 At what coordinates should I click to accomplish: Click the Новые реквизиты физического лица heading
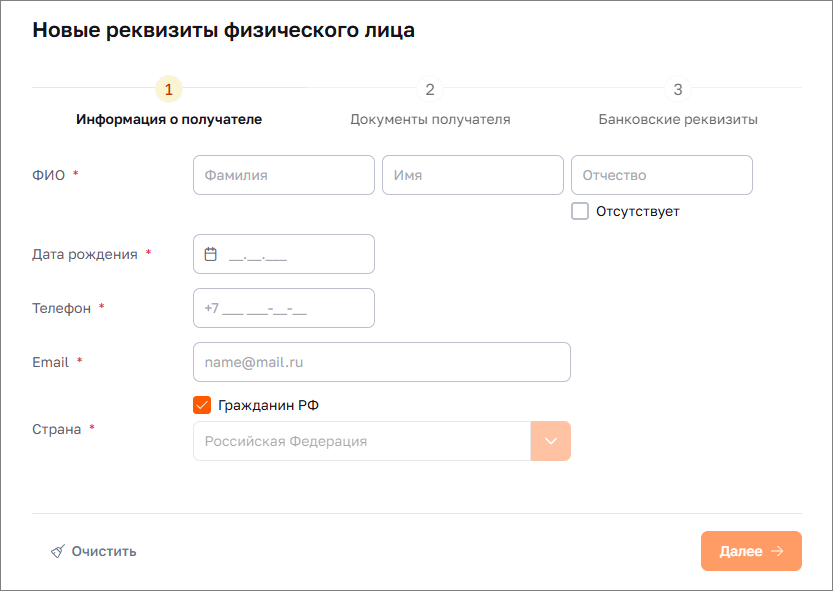[x=224, y=30]
